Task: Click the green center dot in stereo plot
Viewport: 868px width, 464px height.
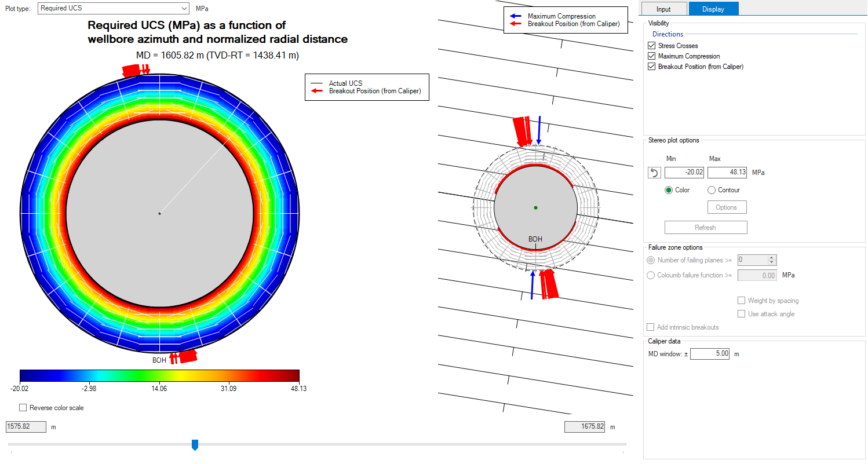Action: pyautogui.click(x=535, y=207)
